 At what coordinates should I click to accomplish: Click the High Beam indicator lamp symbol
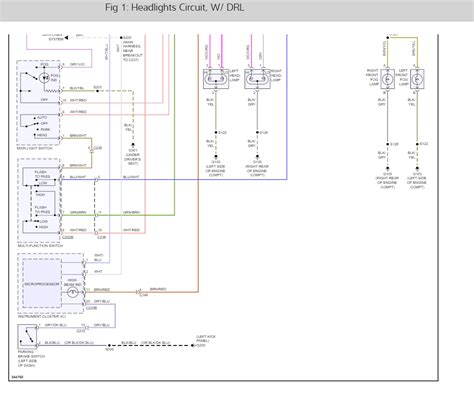(x=73, y=293)
